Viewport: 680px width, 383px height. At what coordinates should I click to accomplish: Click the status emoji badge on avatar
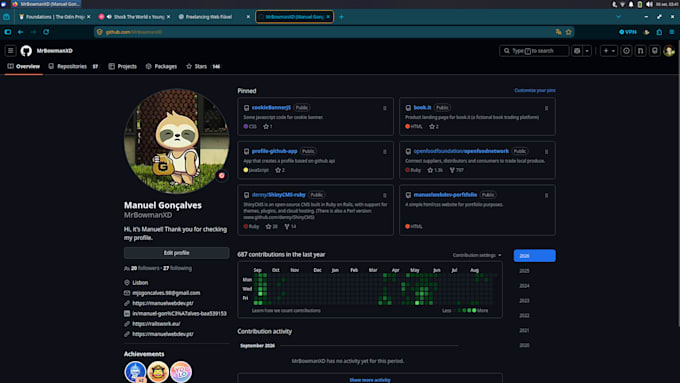pyautogui.click(x=222, y=175)
